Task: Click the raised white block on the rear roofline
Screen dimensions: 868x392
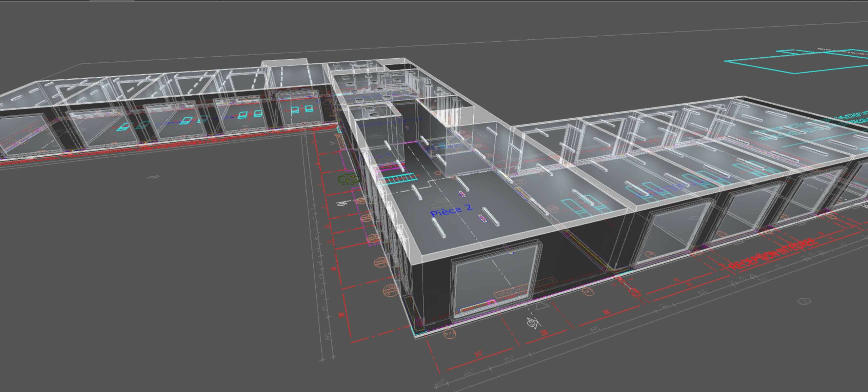Action: point(284,63)
